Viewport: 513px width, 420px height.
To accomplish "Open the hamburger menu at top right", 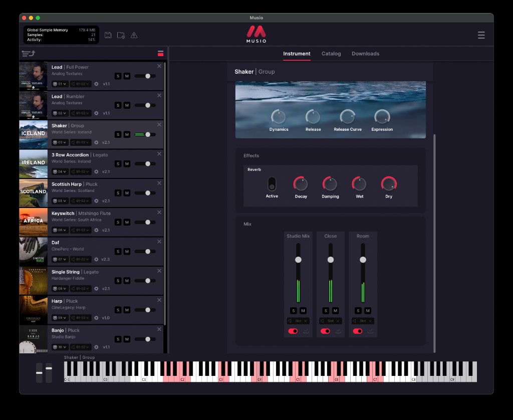I will (x=481, y=35).
